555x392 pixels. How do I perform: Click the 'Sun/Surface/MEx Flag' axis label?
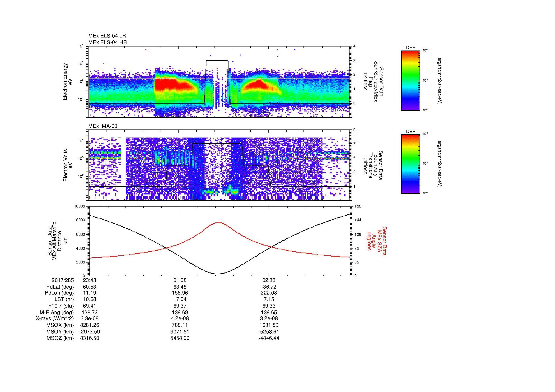click(373, 82)
